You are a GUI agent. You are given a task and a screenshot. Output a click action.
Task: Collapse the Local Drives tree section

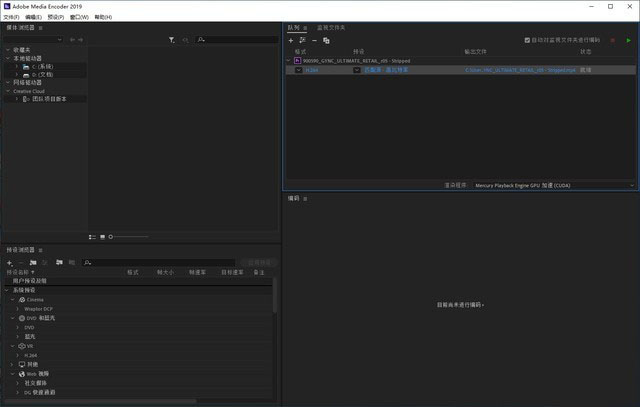[x=8, y=58]
